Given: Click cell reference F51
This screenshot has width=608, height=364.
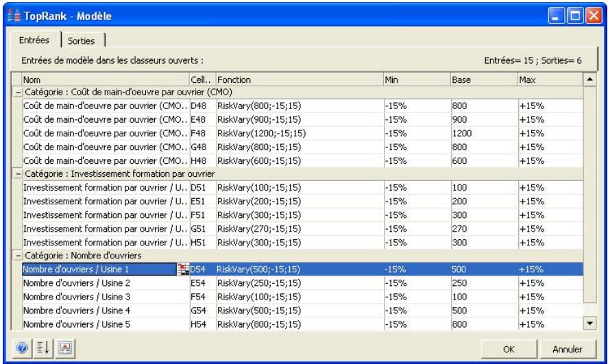Looking at the screenshot, I should (198, 215).
